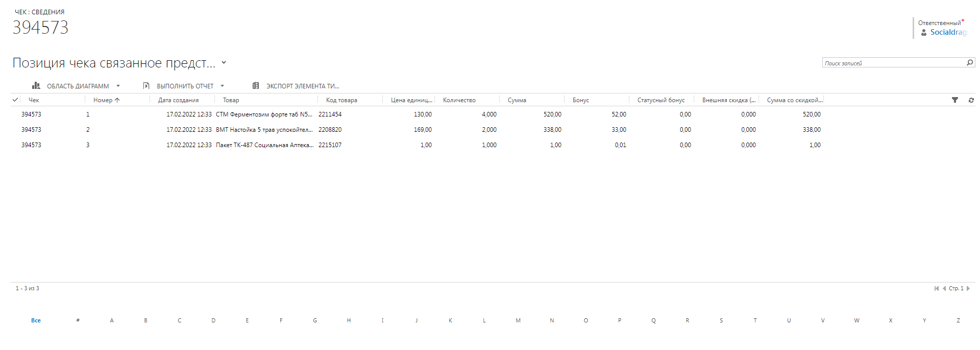Click the chart area bar-graph icon
Screen dimensions: 980x350
point(36,86)
